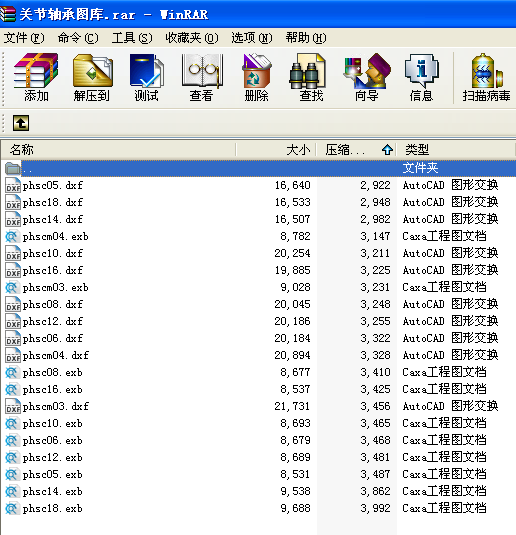Select file phsc12.exb
The image size is (516, 535).
[x=53, y=457]
